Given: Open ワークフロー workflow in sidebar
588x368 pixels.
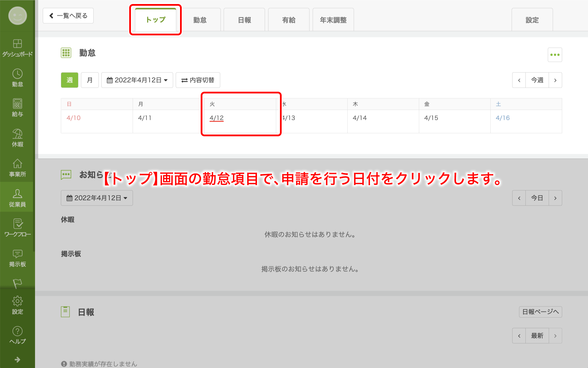Looking at the screenshot, I should coord(17,228).
